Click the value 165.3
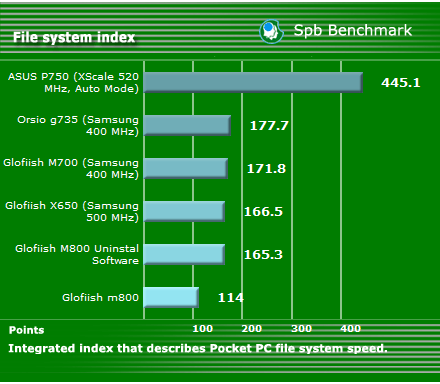This screenshot has width=440, height=384. coord(263,255)
